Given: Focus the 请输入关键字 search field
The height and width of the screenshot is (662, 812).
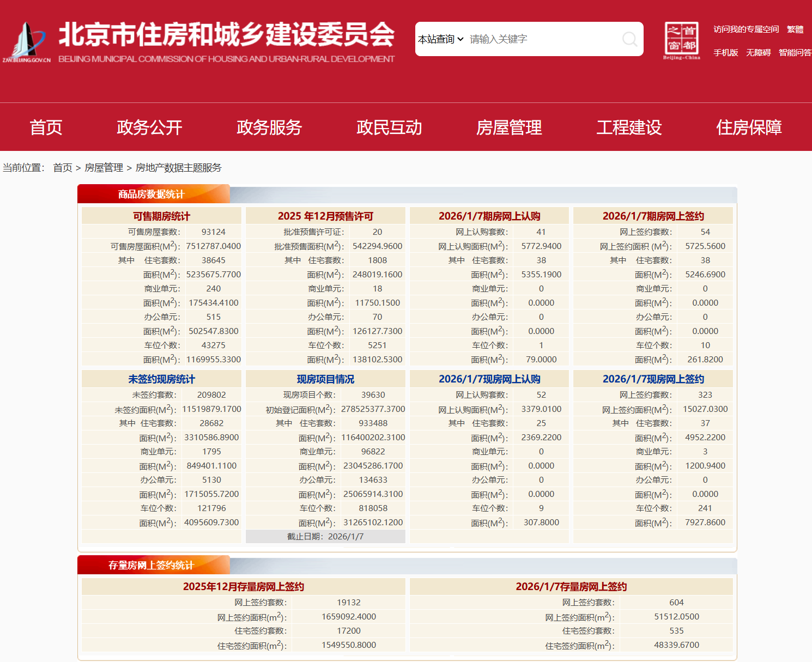Looking at the screenshot, I should click(542, 39).
